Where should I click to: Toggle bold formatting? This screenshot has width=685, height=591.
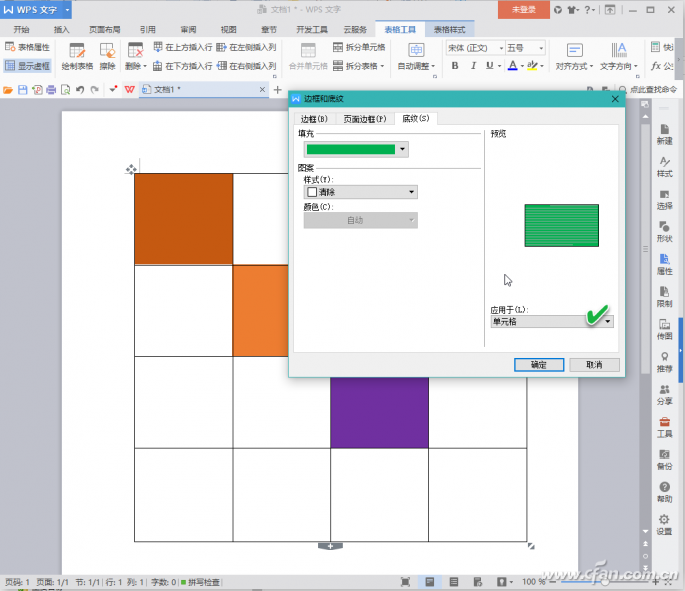click(x=455, y=66)
